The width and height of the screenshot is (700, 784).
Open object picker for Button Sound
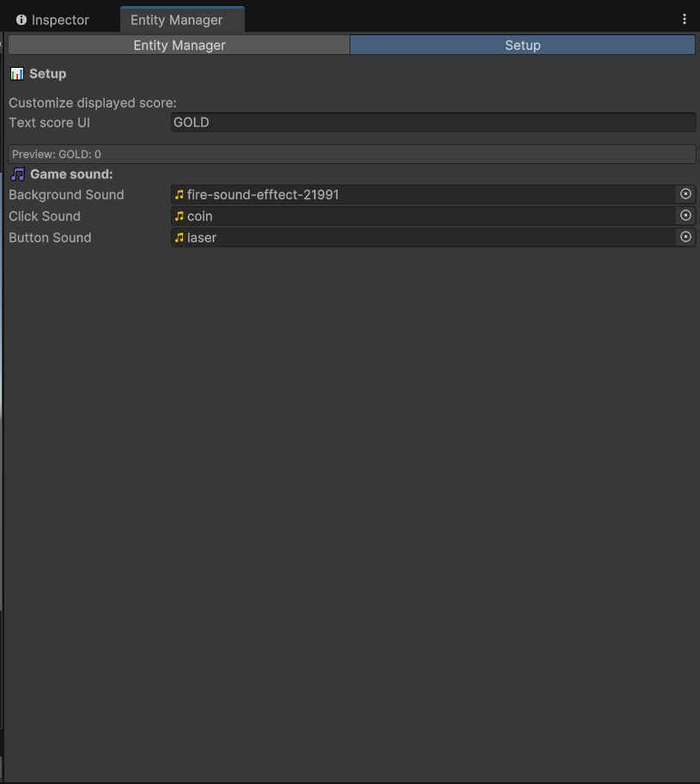(x=685, y=238)
